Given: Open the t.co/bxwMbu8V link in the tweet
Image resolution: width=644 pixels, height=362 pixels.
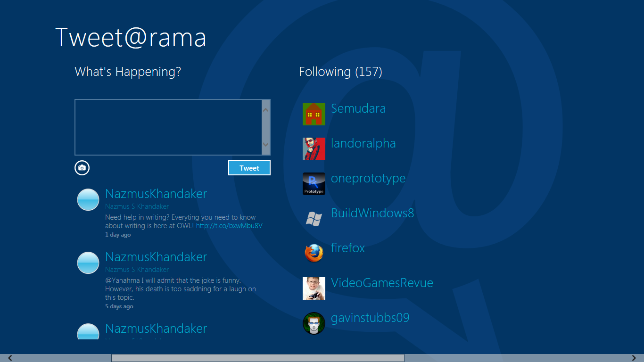Looking at the screenshot, I should pos(229,225).
